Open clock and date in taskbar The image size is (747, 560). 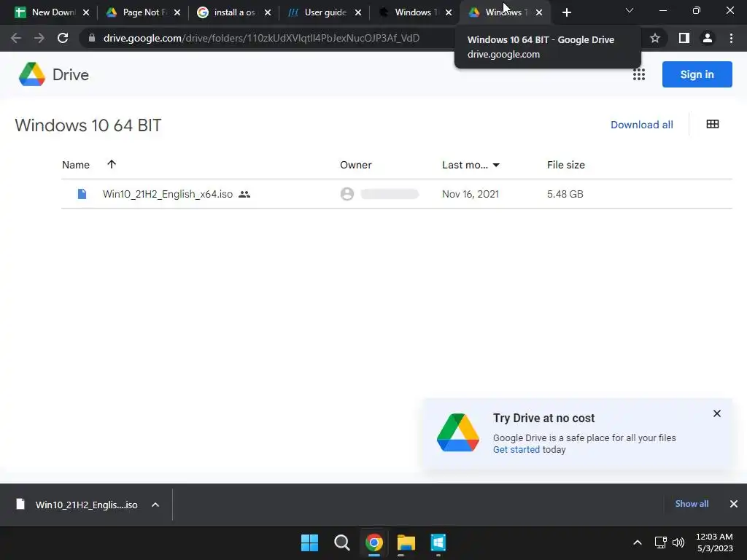pos(715,542)
